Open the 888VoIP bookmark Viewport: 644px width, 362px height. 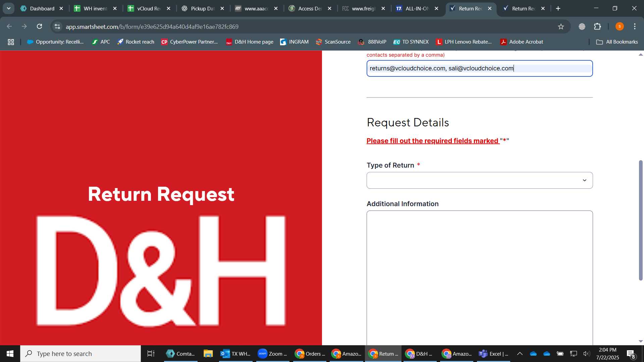tap(372, 42)
